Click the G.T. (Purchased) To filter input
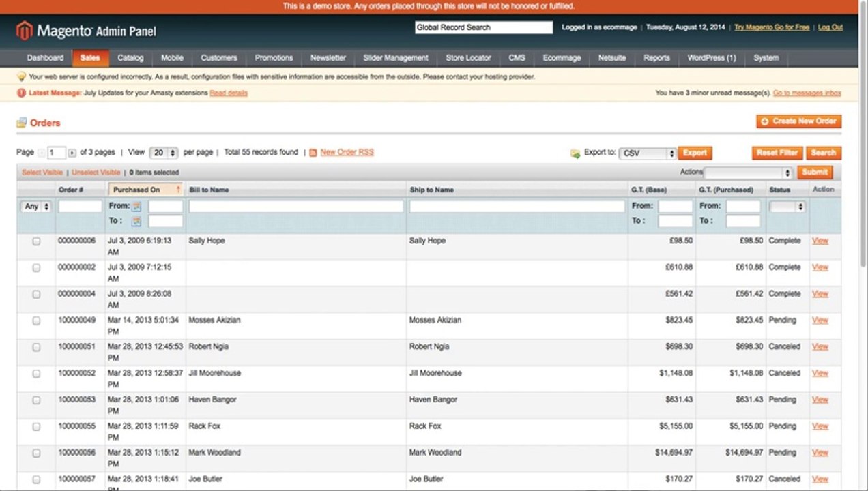868x491 pixels. [x=743, y=221]
